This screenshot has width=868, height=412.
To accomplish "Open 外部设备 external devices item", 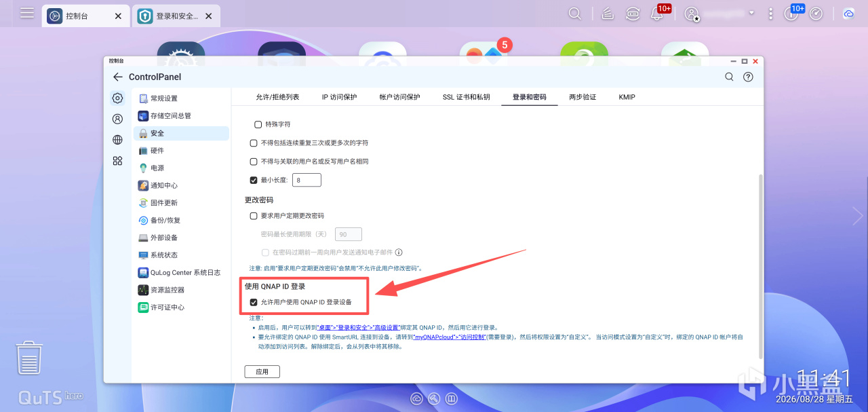I will click(x=181, y=238).
